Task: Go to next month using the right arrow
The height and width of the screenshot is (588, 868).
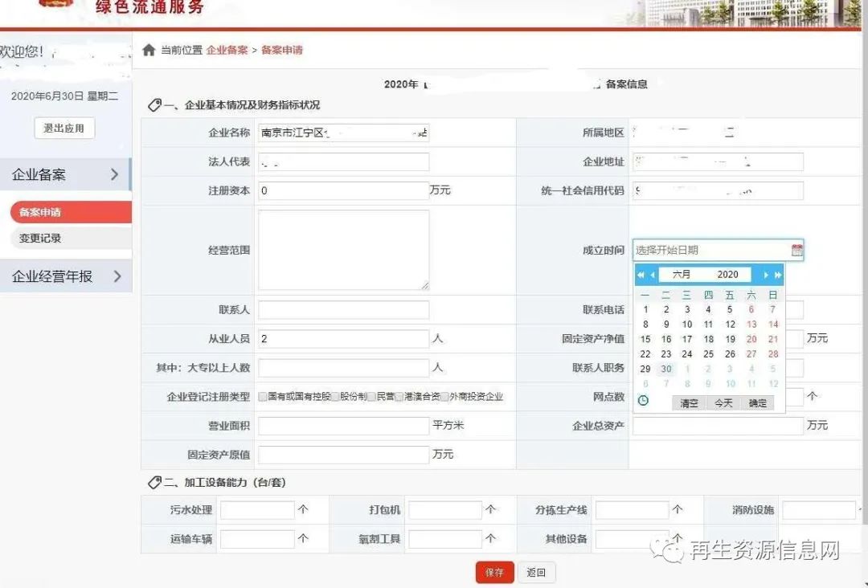Action: (x=765, y=274)
